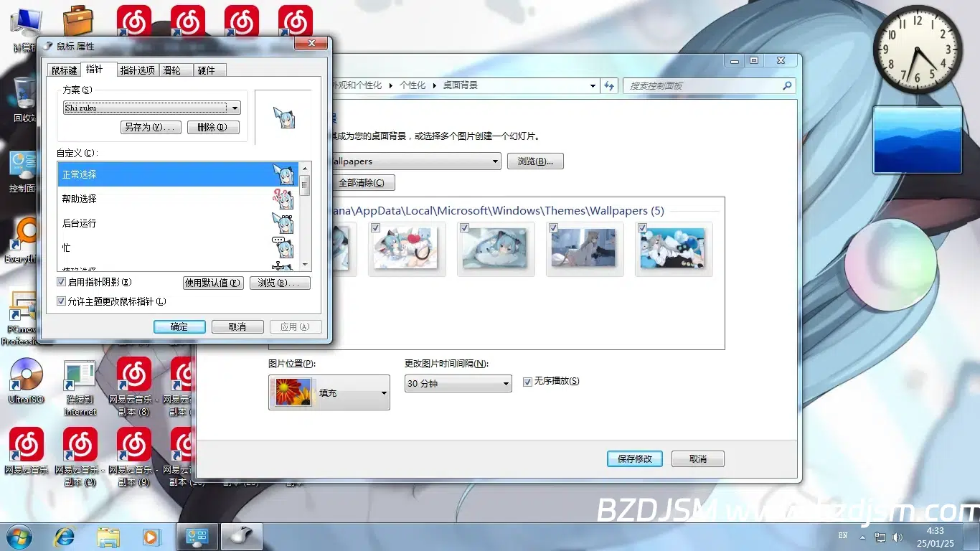Launch the UltraISO desktop shortcut
This screenshot has width=980, height=551.
coord(27,380)
